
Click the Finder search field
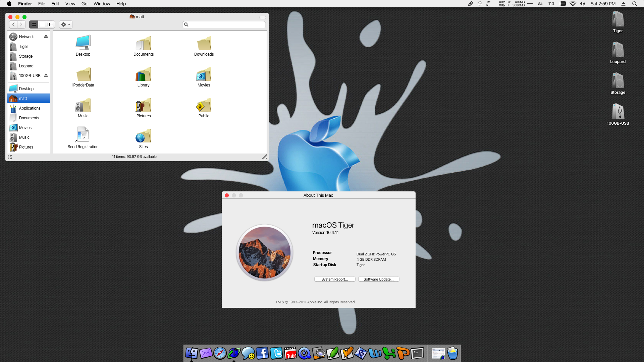[x=224, y=24]
